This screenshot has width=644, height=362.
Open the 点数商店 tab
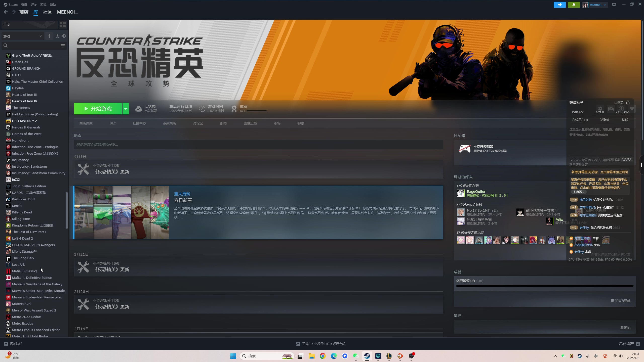[170, 123]
